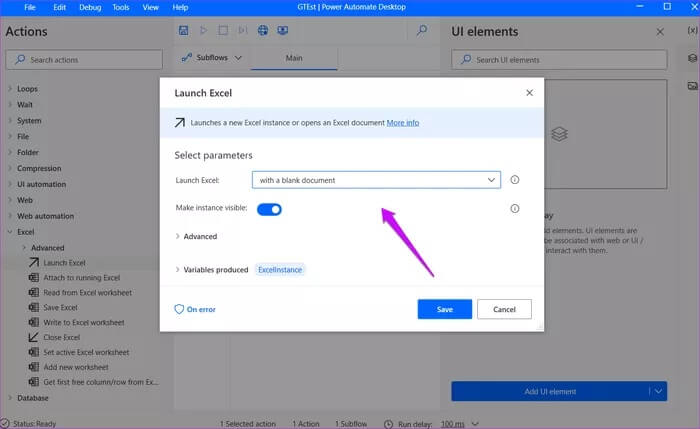Close the Launch Excel dialog
This screenshot has width=700, height=429.
529,93
